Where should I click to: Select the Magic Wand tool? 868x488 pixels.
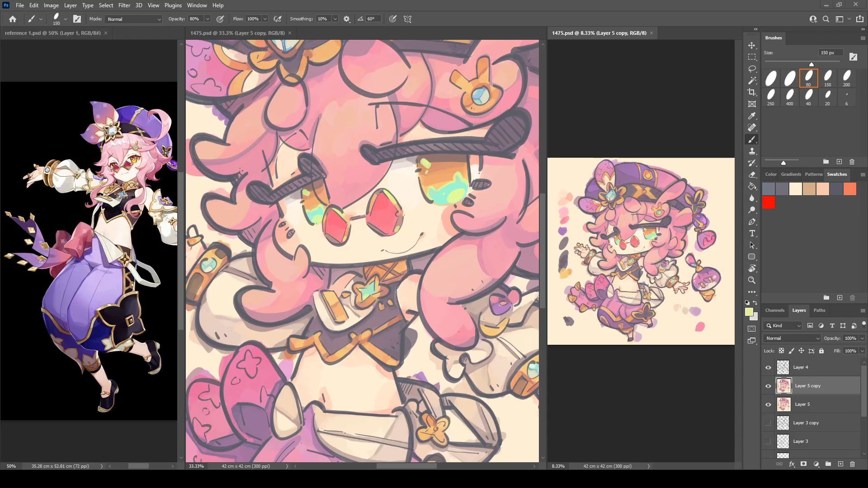click(752, 81)
